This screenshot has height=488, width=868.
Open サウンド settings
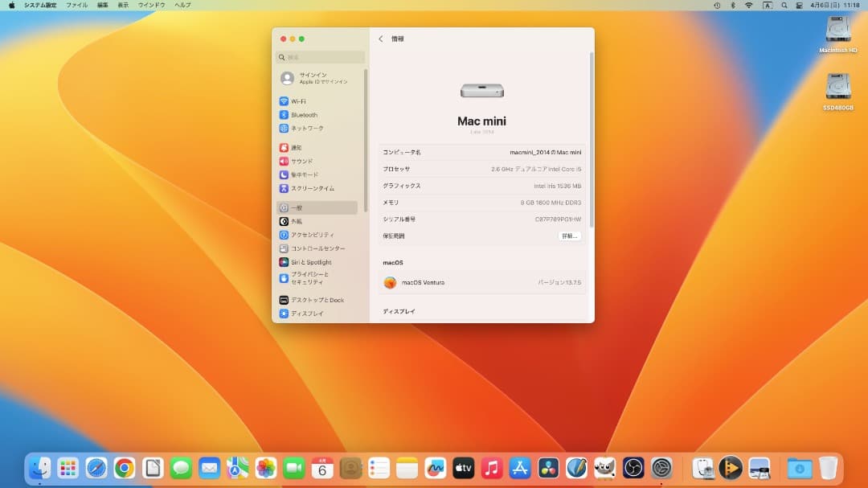pyautogui.click(x=303, y=161)
